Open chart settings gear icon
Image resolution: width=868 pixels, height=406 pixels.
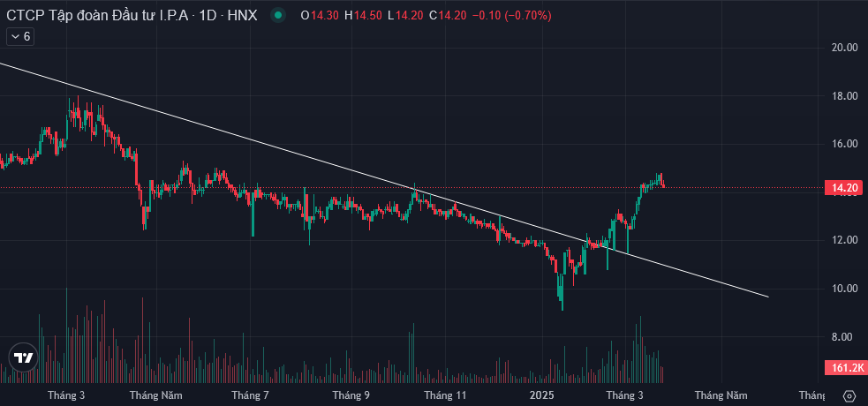849,396
